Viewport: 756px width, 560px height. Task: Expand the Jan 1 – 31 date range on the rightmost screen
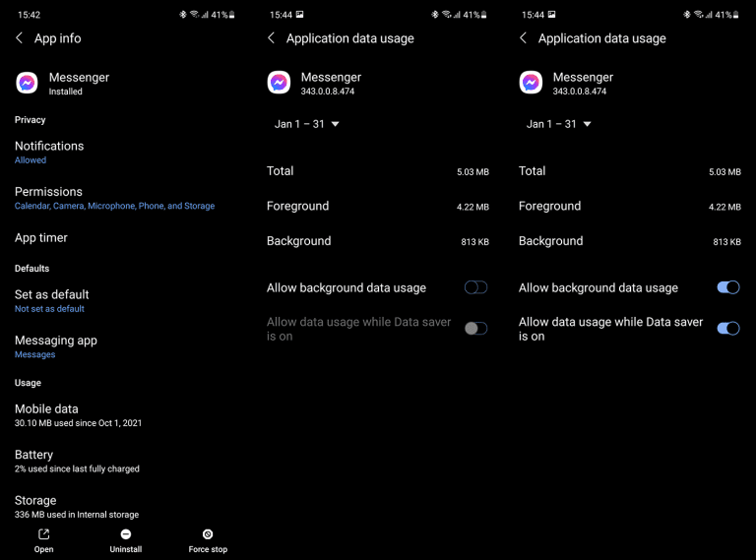pyautogui.click(x=558, y=124)
